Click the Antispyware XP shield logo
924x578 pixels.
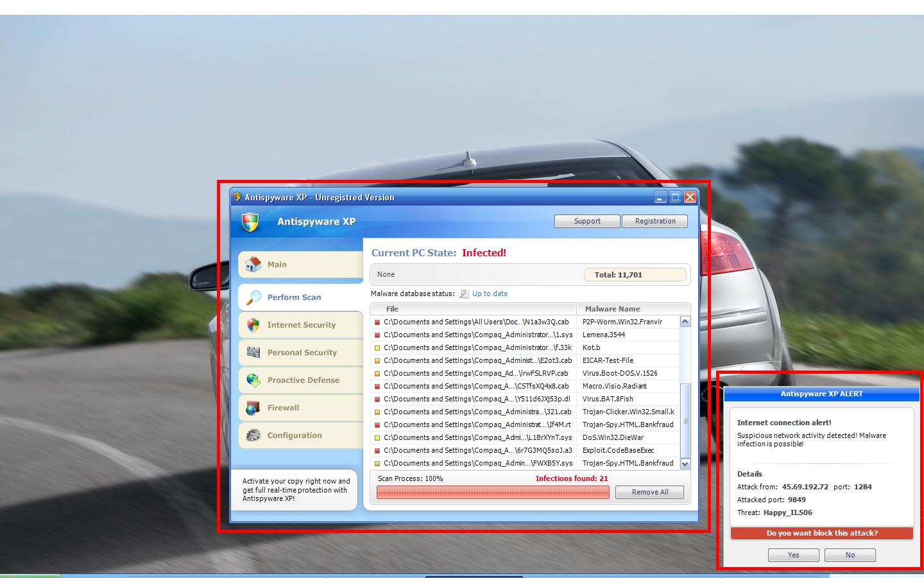250,222
